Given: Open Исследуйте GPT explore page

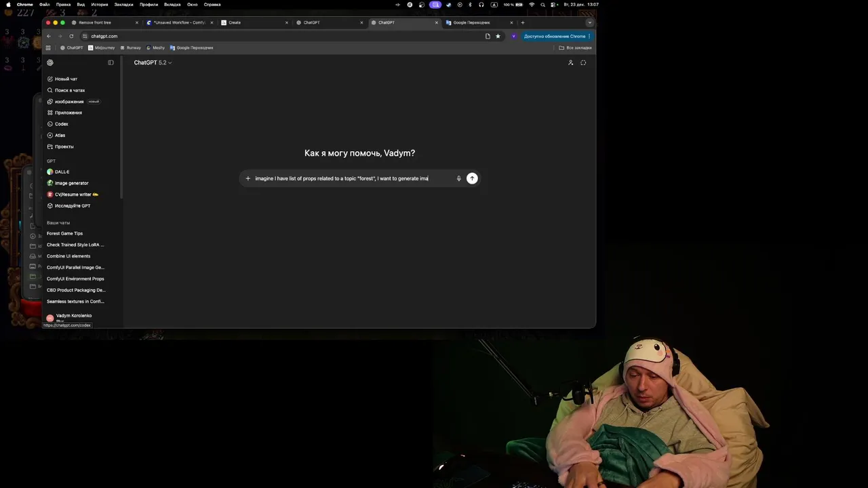Looking at the screenshot, I should click(x=68, y=205).
